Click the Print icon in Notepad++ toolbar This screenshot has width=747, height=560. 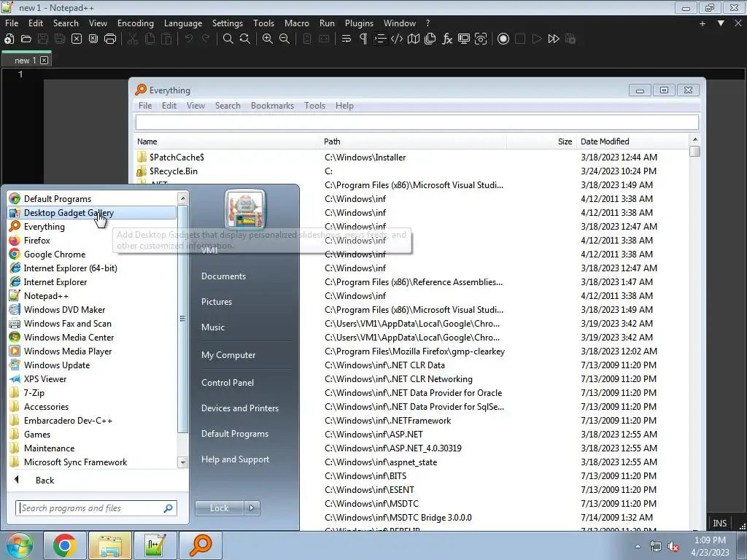[110, 39]
